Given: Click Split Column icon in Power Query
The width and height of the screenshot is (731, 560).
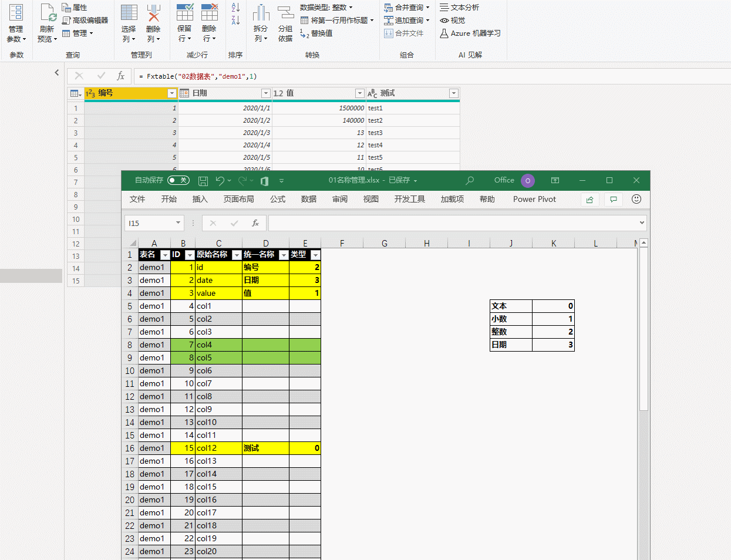Looking at the screenshot, I should click(261, 12).
